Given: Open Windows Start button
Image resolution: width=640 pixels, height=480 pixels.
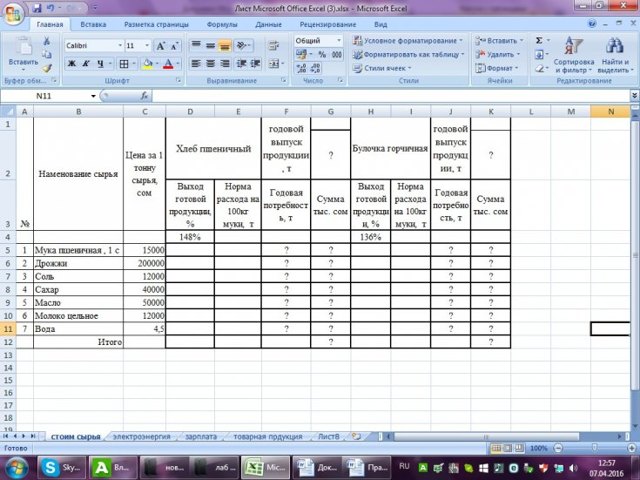Looking at the screenshot, I should point(16,467).
